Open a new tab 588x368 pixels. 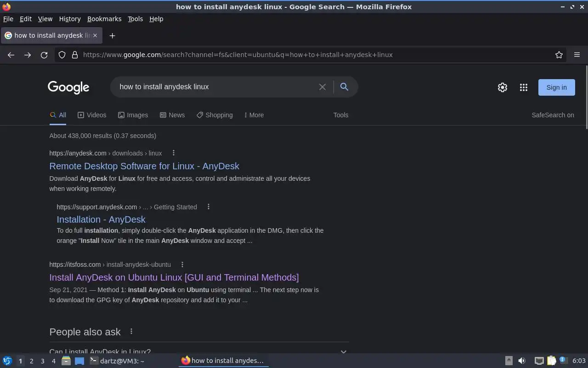[x=112, y=35]
